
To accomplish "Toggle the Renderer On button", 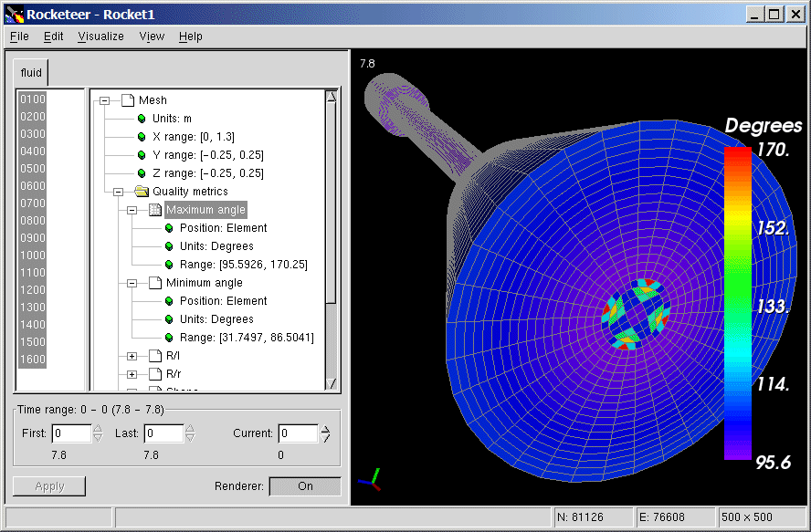I will point(305,486).
